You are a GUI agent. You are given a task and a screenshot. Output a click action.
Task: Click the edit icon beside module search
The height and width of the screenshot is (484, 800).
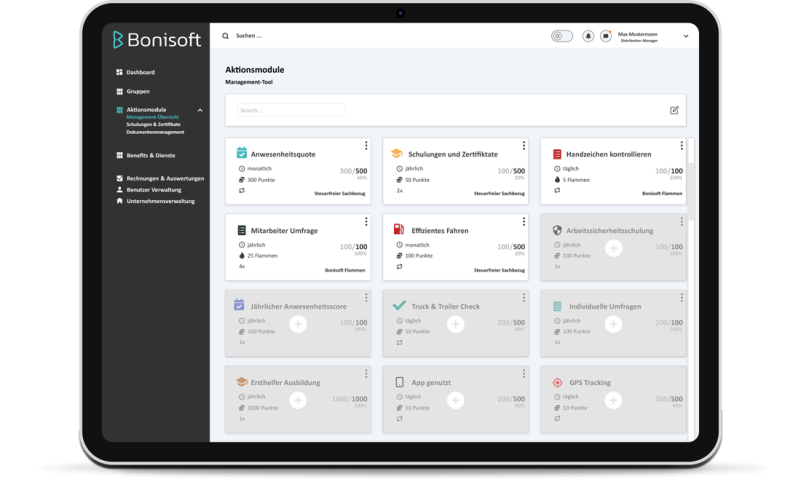coord(674,110)
